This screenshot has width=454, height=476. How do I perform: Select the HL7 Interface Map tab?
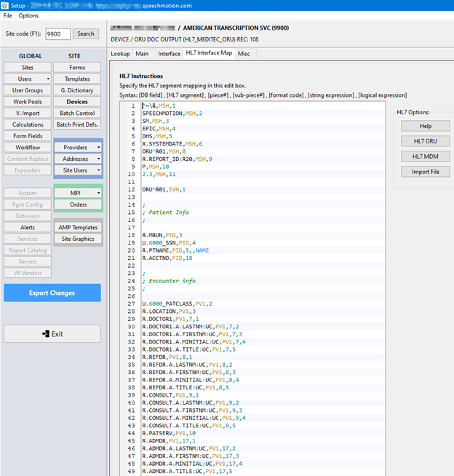(209, 53)
